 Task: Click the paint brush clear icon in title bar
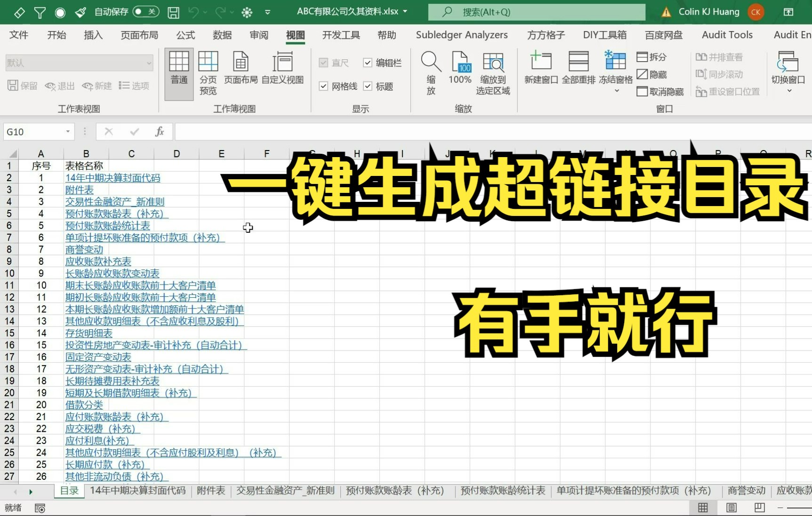pyautogui.click(x=80, y=12)
